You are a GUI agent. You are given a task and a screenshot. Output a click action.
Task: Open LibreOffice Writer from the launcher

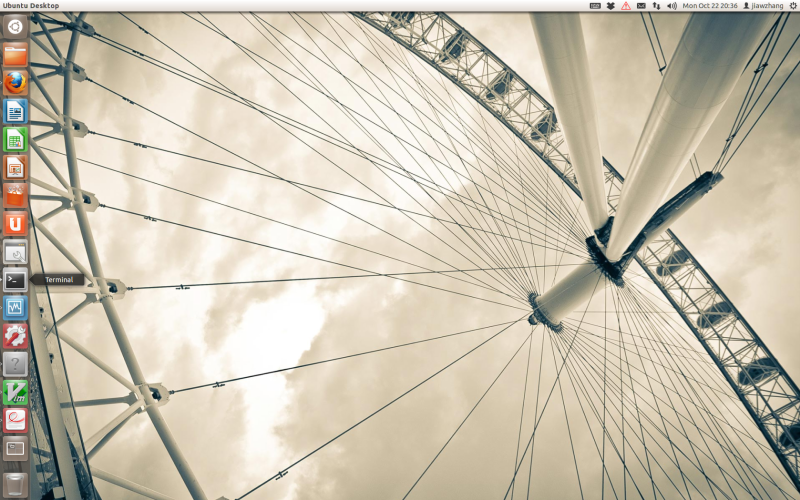15,111
